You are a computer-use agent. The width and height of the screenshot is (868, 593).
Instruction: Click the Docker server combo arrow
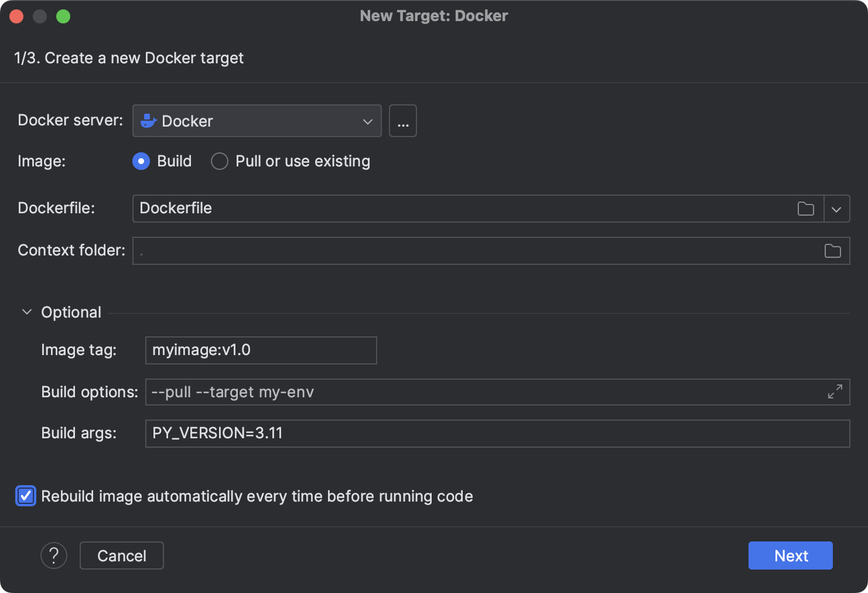(x=367, y=121)
